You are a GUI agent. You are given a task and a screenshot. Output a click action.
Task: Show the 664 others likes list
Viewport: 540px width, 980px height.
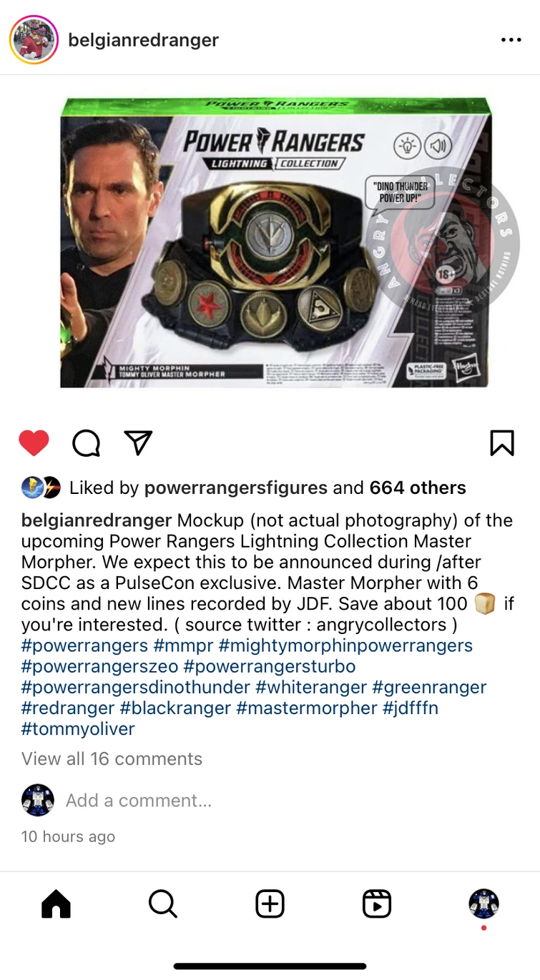tap(418, 488)
